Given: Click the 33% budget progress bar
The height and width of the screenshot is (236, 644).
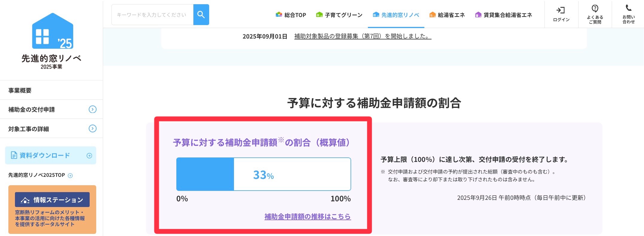Looking at the screenshot, I should point(263,174).
